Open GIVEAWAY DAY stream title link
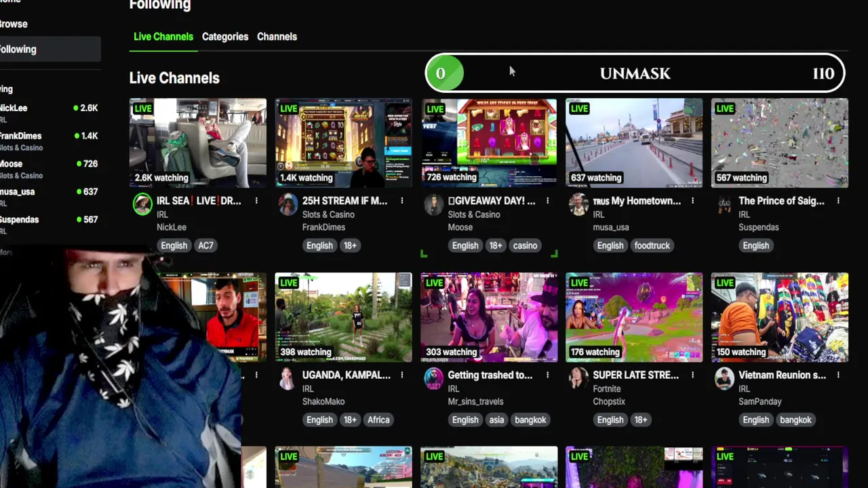Viewport: 868px width, 488px height. tap(492, 201)
